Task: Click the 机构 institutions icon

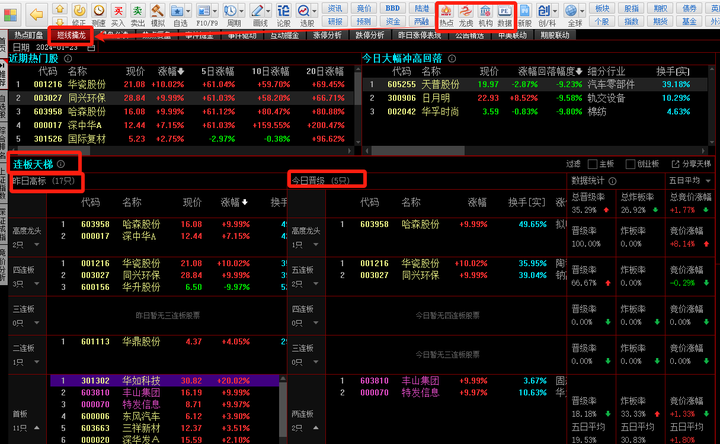Action: pyautogui.click(x=485, y=13)
